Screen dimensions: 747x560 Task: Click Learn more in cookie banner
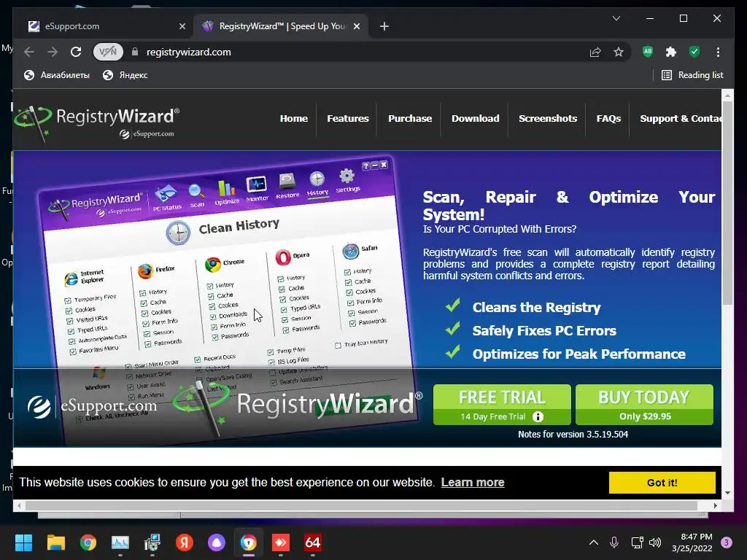[x=473, y=483]
